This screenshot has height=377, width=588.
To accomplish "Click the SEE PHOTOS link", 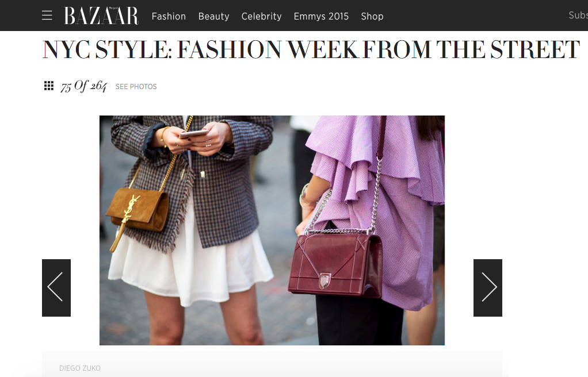I will pyautogui.click(x=136, y=87).
